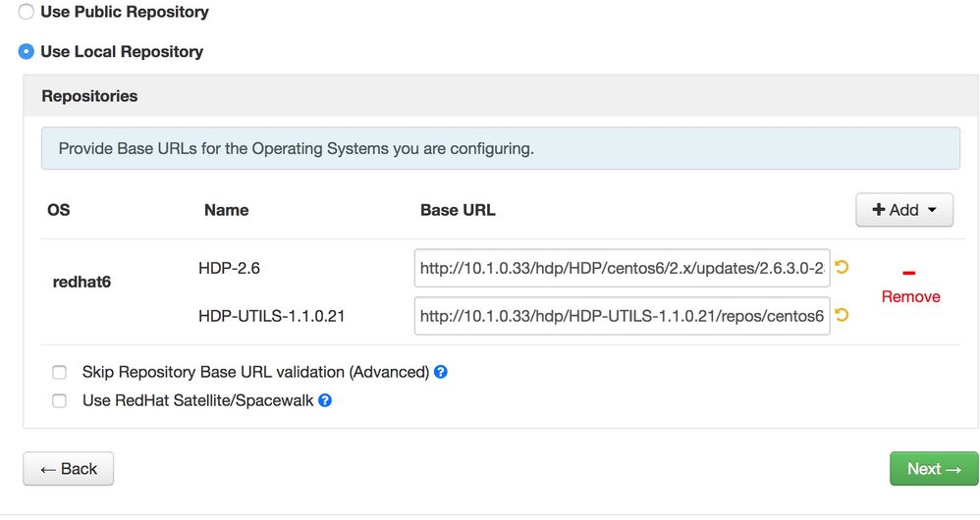
Task: Click the Repositories panel header
Action: point(89,96)
